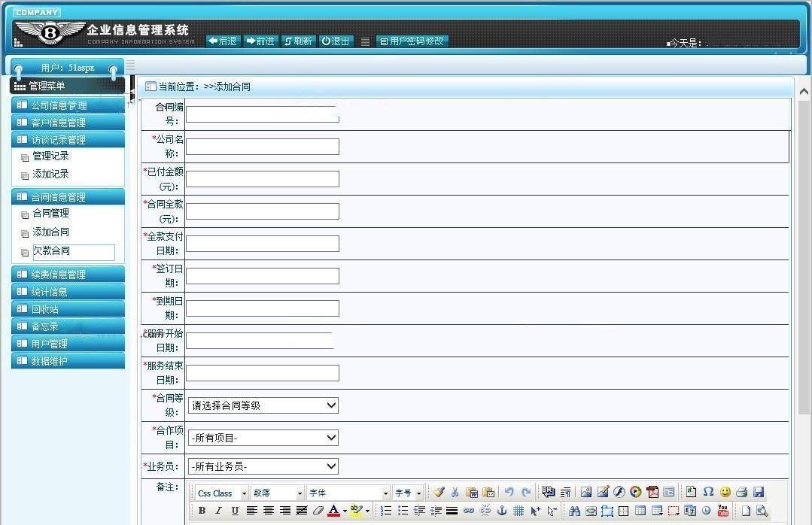Screen dimensions: 812x525
Task: Click the Undo icon in editor toolbar
Action: point(509,492)
